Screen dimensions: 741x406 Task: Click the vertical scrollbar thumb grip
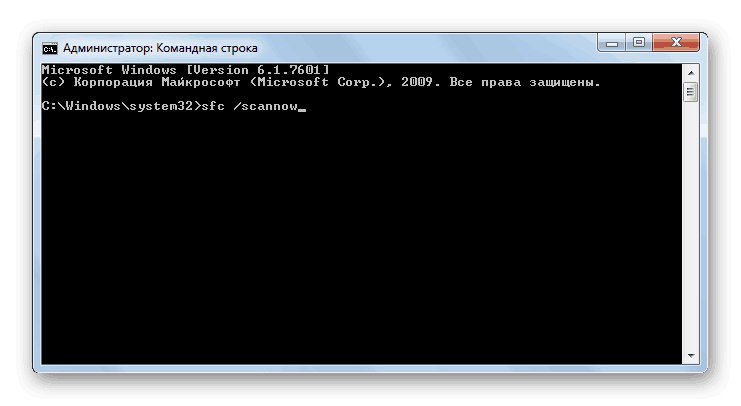point(691,92)
